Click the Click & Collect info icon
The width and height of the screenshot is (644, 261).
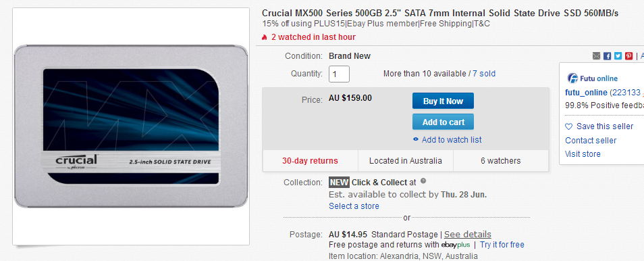coord(423,181)
